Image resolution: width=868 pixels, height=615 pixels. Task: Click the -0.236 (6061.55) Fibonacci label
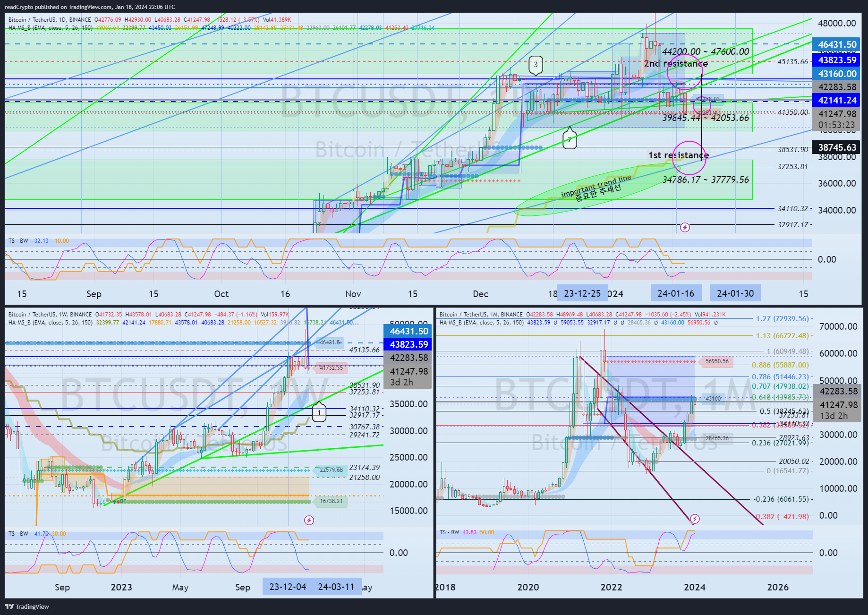[x=781, y=499]
